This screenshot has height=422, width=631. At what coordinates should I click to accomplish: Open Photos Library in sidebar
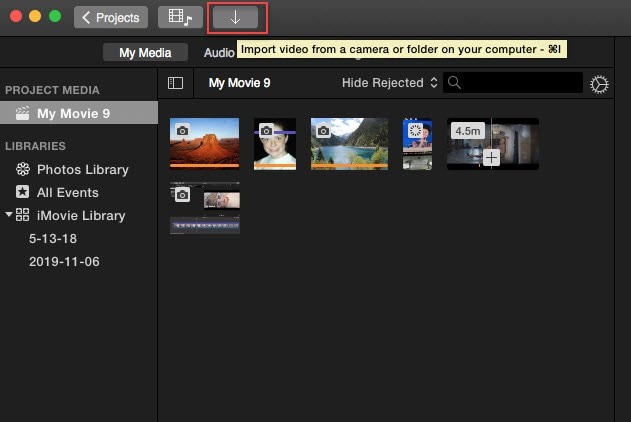(x=82, y=169)
